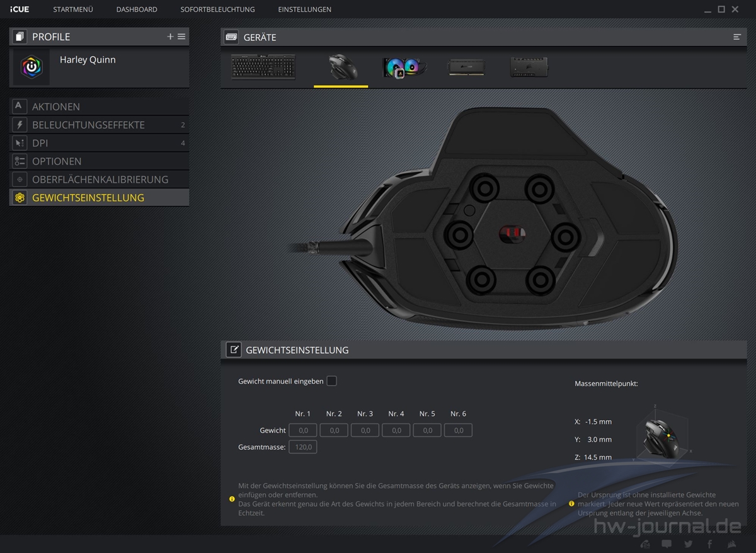Click the Nr. 1 weight input field
Screen dimensions: 756x553
pos(303,430)
